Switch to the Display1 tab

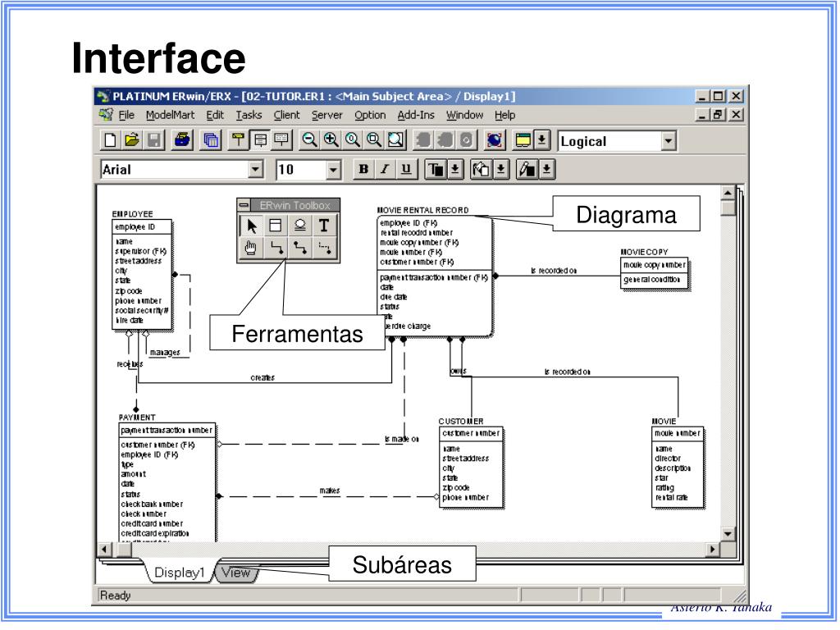tap(180, 573)
